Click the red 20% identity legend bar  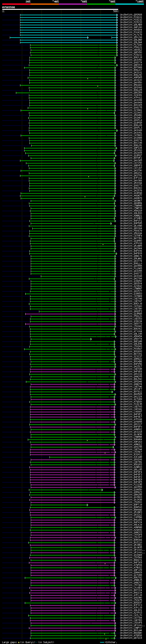tap(16, 4)
